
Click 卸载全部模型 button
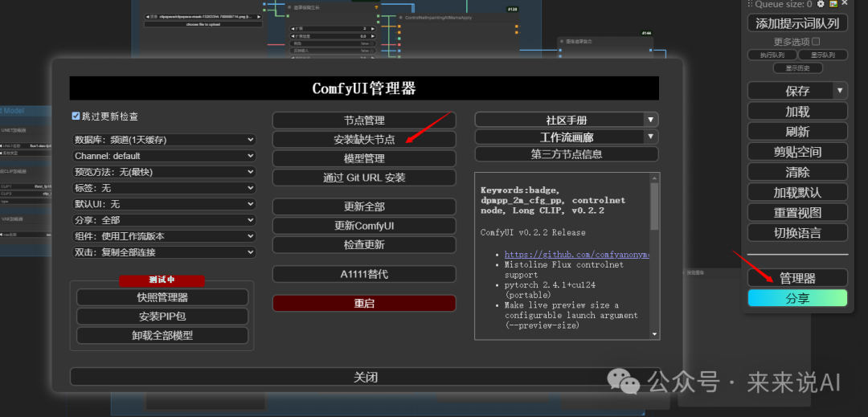[x=162, y=336]
